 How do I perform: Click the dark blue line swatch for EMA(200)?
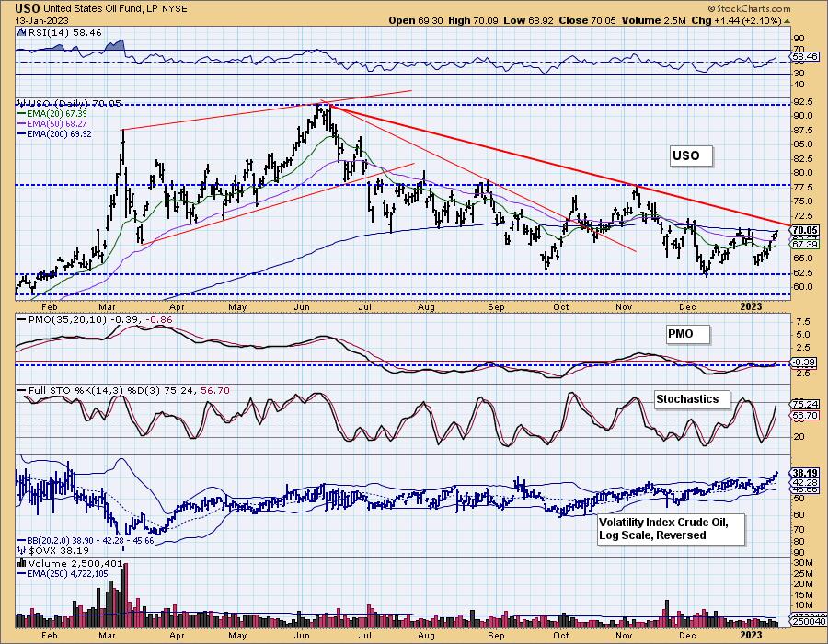23,134
